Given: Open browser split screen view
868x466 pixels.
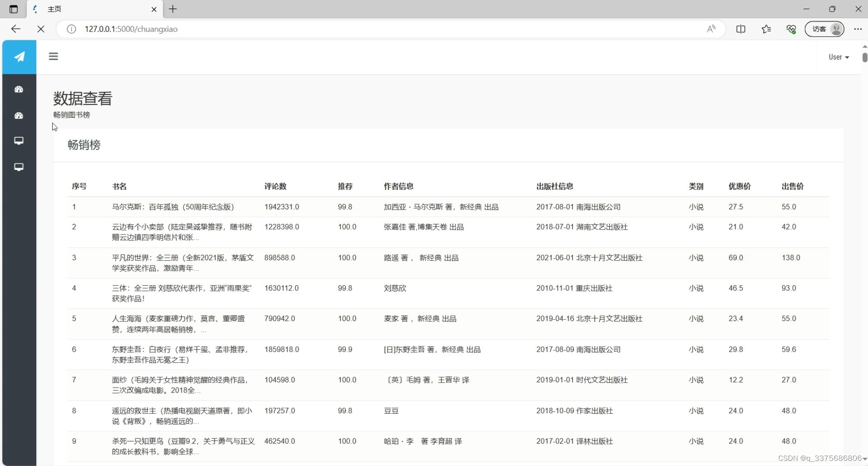Looking at the screenshot, I should (x=741, y=29).
